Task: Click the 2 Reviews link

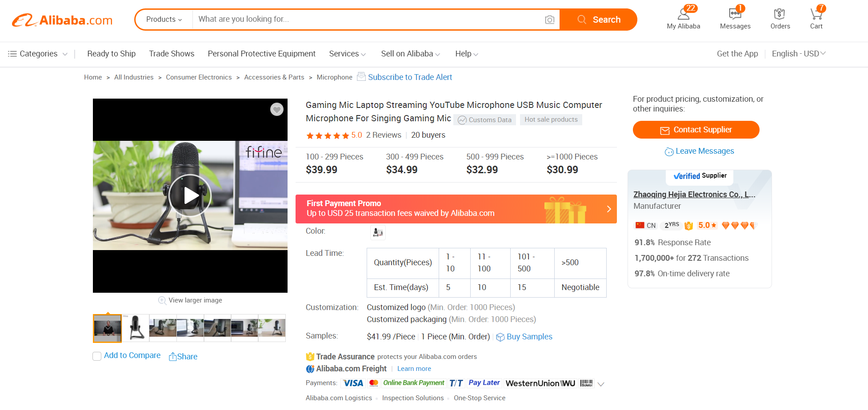Action: pos(384,135)
